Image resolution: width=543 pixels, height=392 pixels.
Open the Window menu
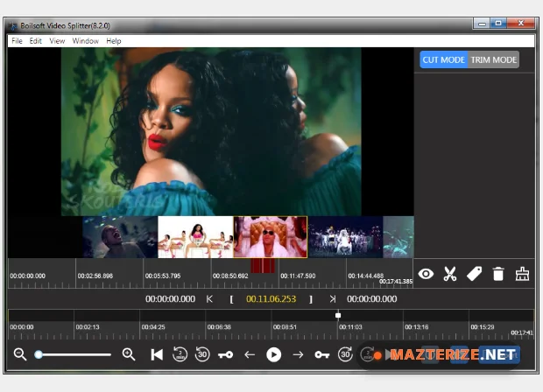coord(86,41)
